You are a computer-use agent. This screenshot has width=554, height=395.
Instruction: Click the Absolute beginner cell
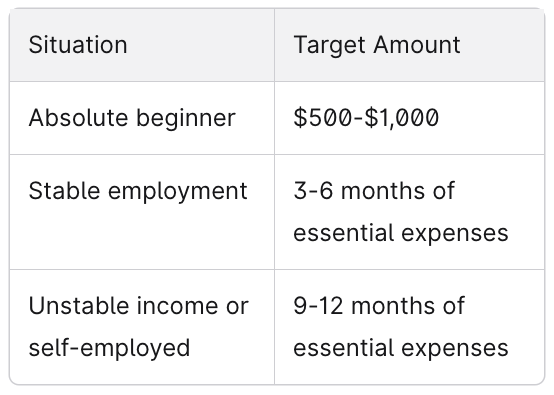click(x=142, y=118)
